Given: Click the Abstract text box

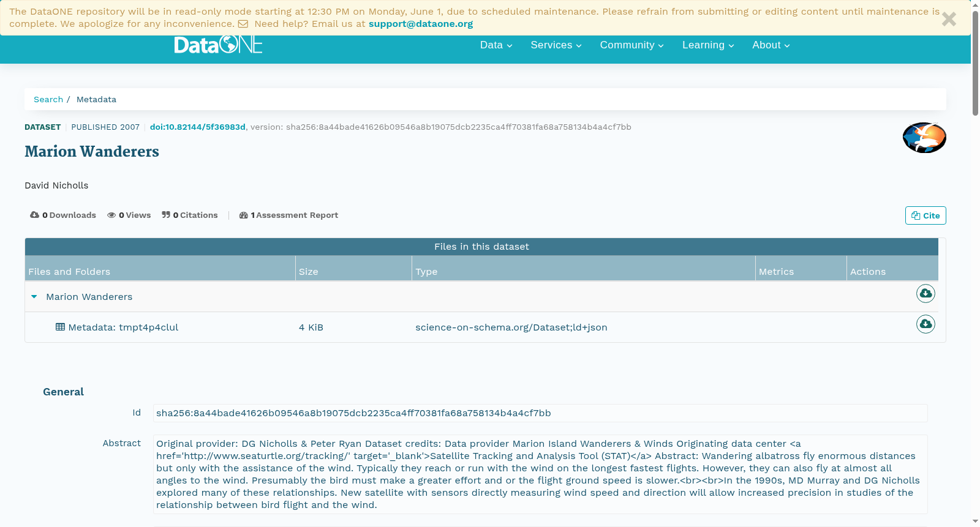Looking at the screenshot, I should pos(540,474).
